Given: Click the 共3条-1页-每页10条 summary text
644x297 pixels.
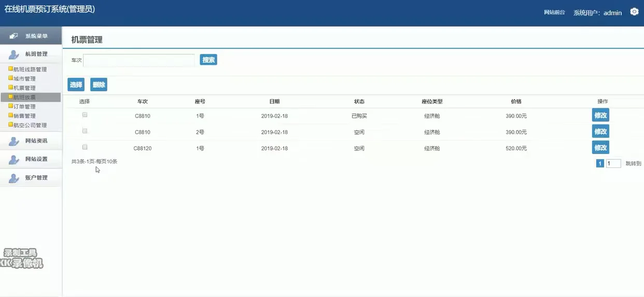Looking at the screenshot, I should [94, 162].
